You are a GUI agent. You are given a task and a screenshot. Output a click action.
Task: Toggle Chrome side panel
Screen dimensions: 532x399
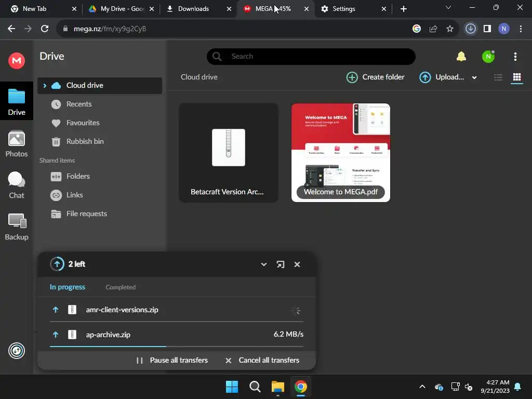point(487,29)
